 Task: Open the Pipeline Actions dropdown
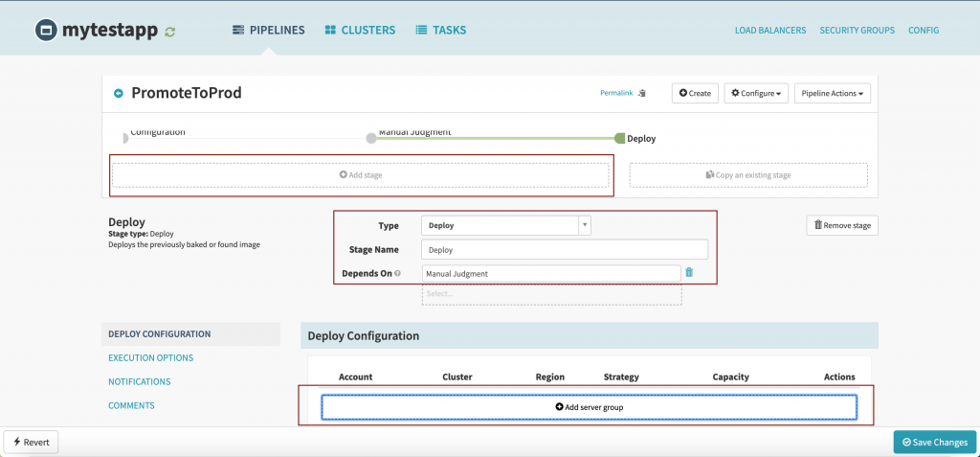pos(832,93)
